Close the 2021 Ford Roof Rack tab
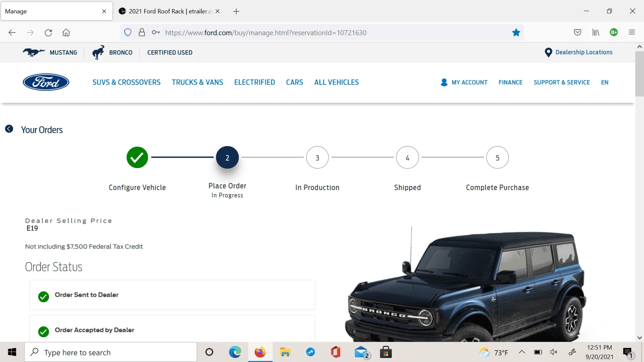The height and width of the screenshot is (362, 644). [x=218, y=11]
